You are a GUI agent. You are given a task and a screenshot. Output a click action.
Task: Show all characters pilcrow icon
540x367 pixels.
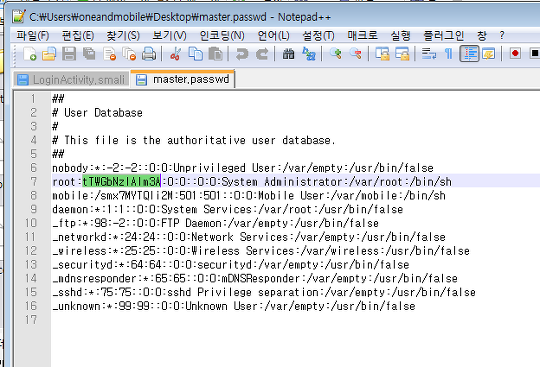coord(448,54)
